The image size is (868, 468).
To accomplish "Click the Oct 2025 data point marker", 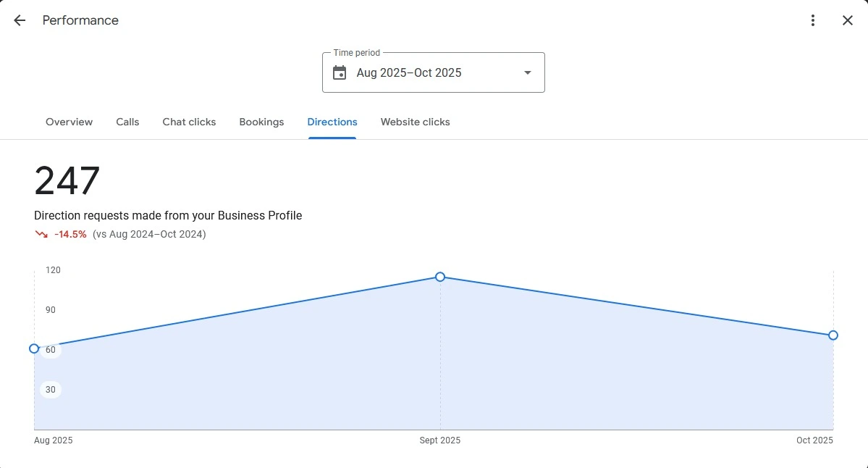I will click(833, 335).
